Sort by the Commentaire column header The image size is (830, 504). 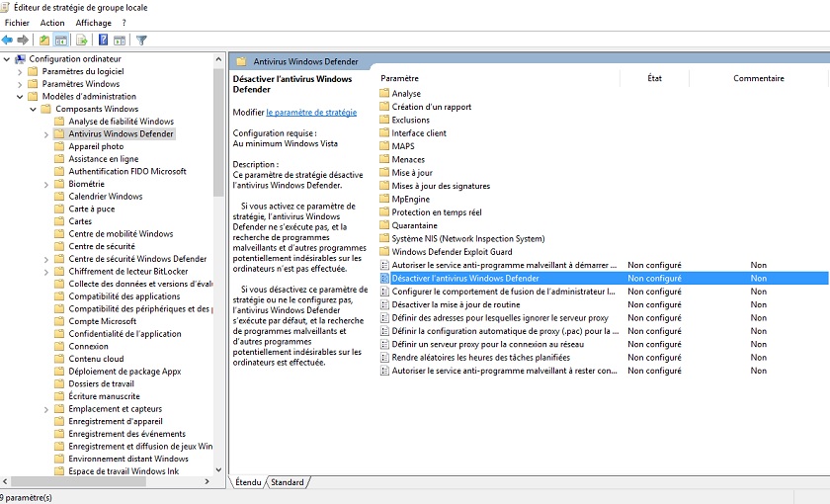[759, 78]
